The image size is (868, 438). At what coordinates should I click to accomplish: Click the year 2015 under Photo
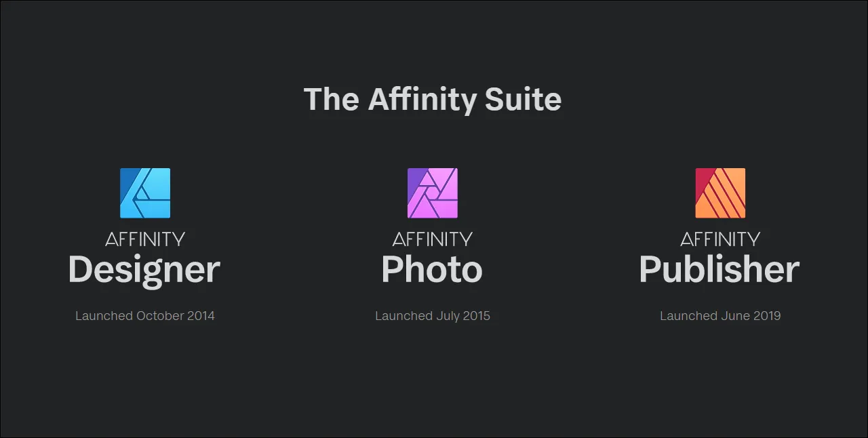click(477, 316)
